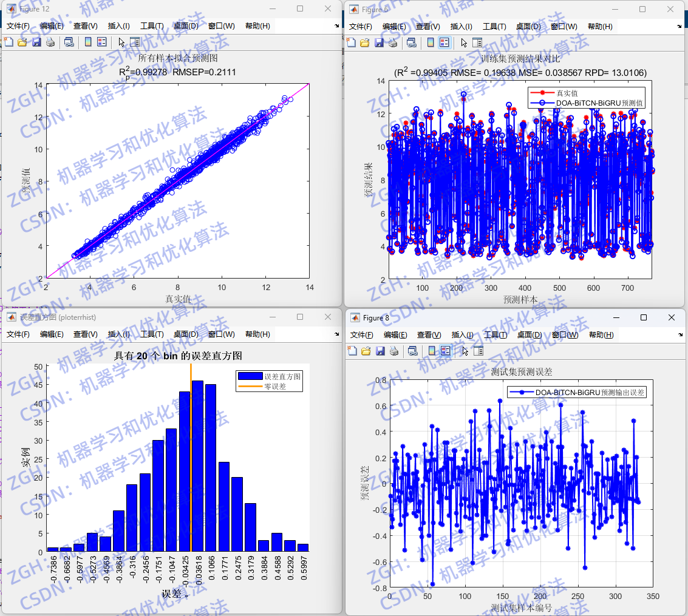Image resolution: width=688 pixels, height=616 pixels.
Task: Open Property Inspector in Figure 8 toolbar
Action: 479,351
